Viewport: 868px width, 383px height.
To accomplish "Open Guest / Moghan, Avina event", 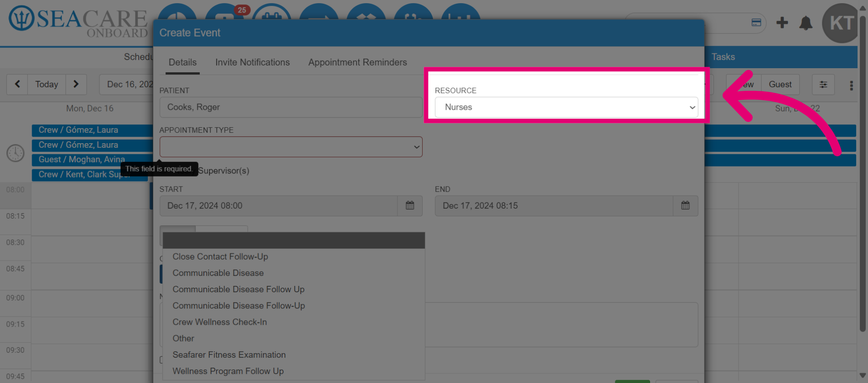I will click(92, 159).
